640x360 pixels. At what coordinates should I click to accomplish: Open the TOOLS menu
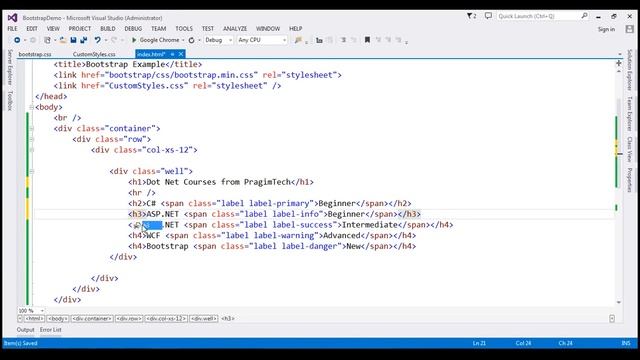(x=184, y=29)
